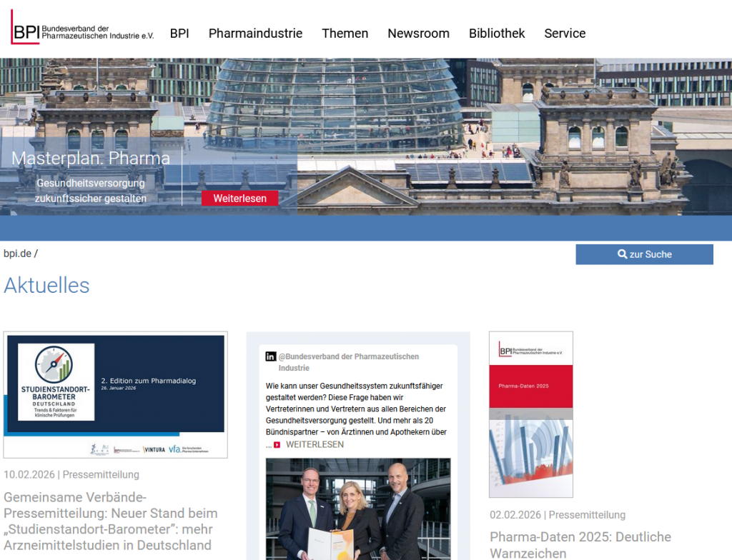Click WEITERLESEN in the LinkedIn post

314,444
